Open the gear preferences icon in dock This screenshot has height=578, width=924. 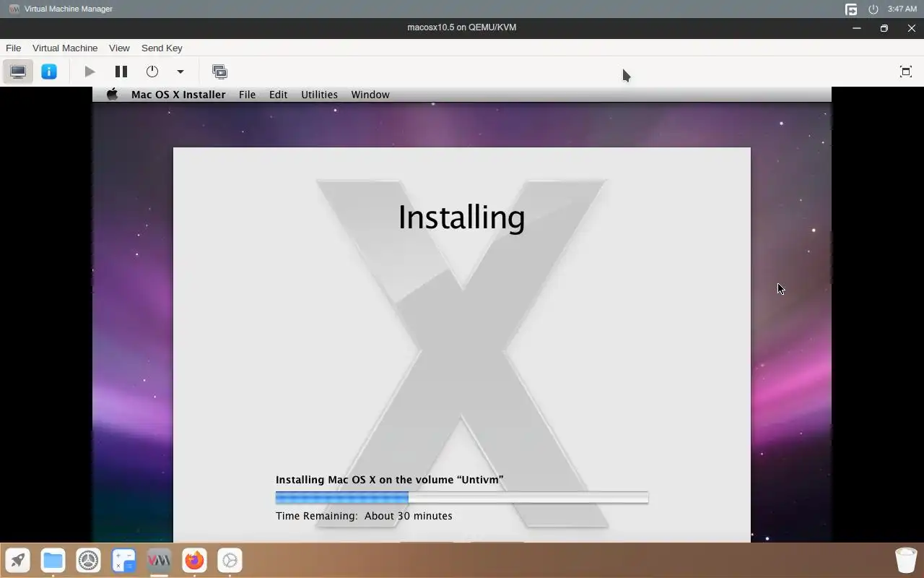click(230, 560)
